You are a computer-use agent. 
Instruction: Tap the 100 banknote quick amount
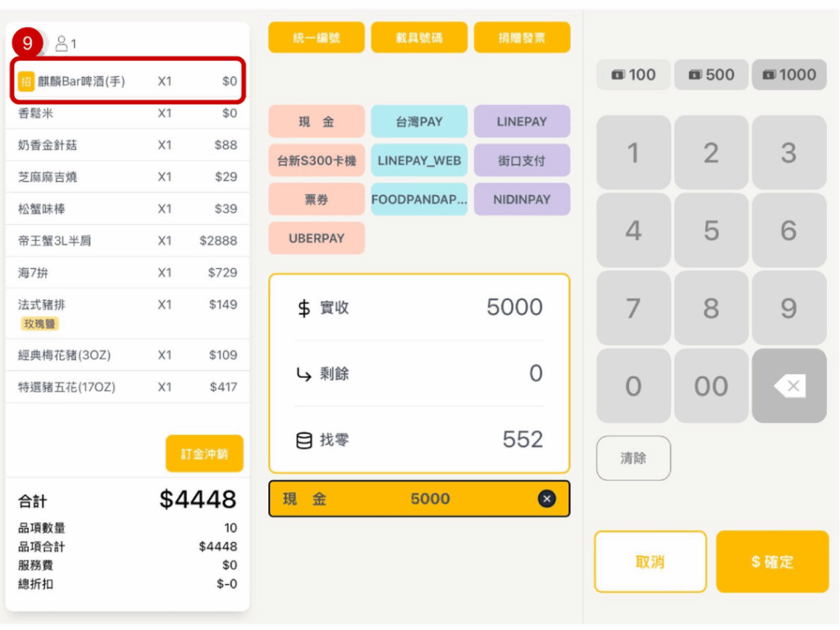[x=633, y=75]
